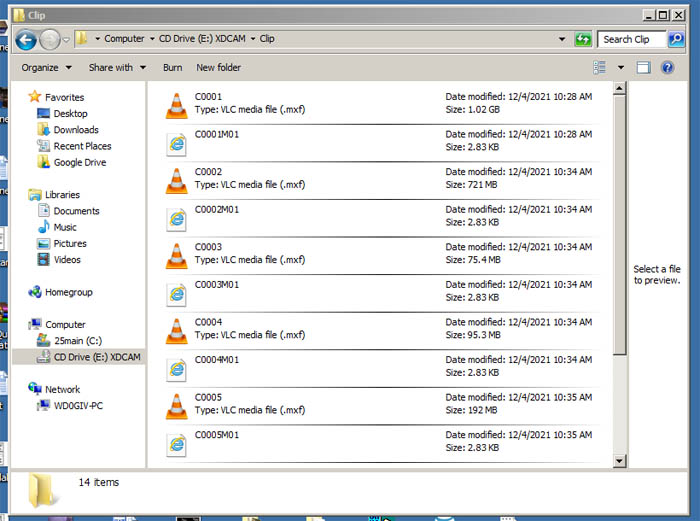Toggle the preview pane icon
The height and width of the screenshot is (521, 700).
coord(643,68)
